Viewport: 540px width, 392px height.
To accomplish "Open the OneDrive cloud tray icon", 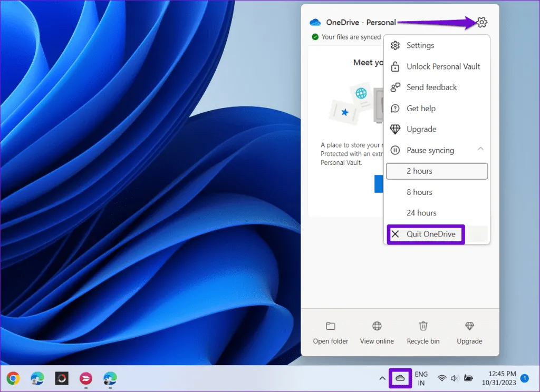I will (x=400, y=378).
